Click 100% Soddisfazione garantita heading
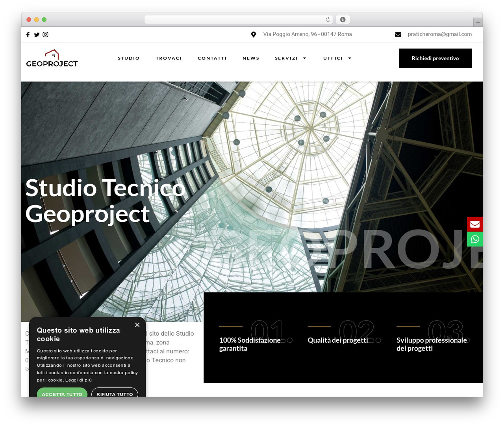 [250, 344]
